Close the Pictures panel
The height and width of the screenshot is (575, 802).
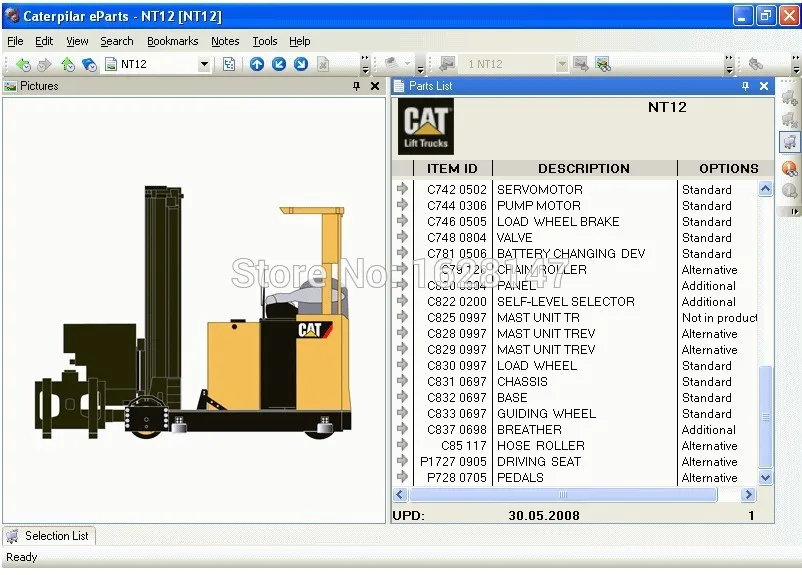click(374, 86)
